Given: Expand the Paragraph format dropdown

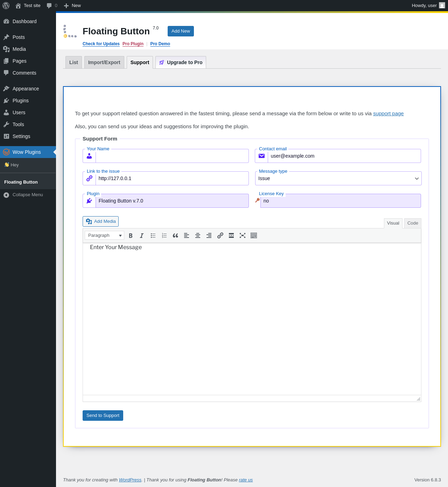Looking at the screenshot, I should click(x=104, y=235).
